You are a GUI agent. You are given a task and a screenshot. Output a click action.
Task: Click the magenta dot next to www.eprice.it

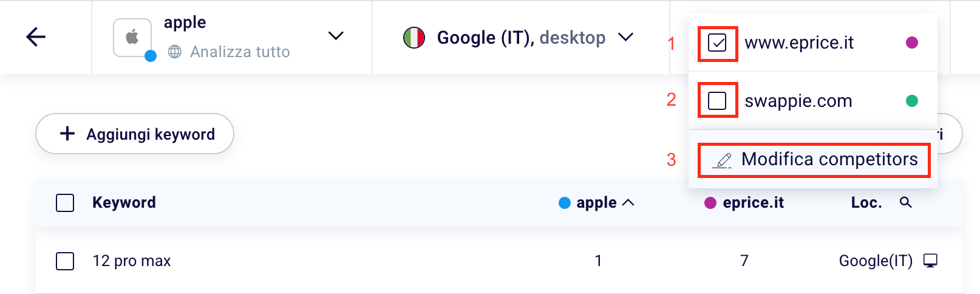[x=911, y=43]
